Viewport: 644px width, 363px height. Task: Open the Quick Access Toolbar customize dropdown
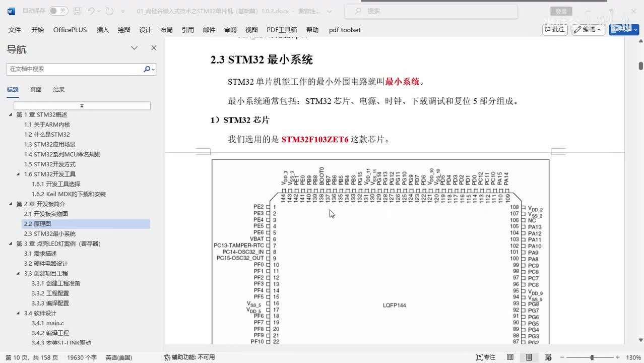[123, 11]
